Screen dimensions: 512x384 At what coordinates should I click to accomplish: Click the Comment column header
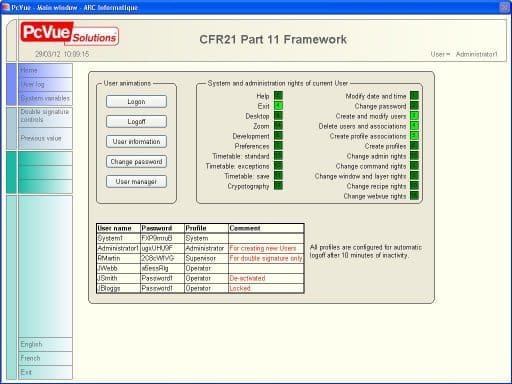pyautogui.click(x=266, y=228)
